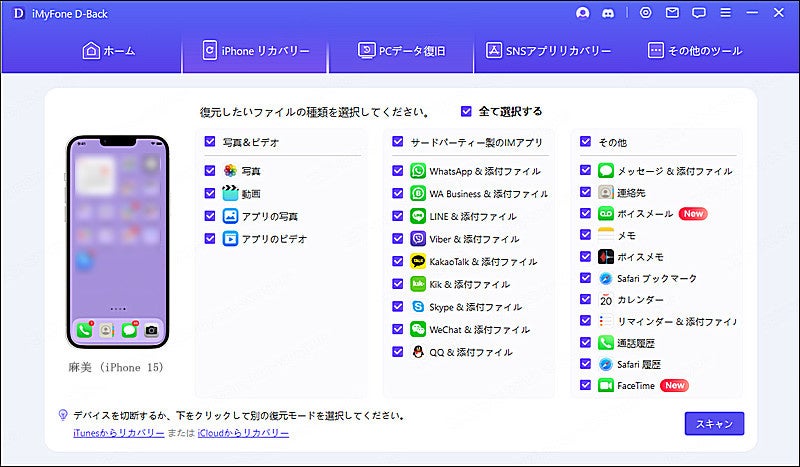Click the QQ penguin icon

tap(418, 352)
